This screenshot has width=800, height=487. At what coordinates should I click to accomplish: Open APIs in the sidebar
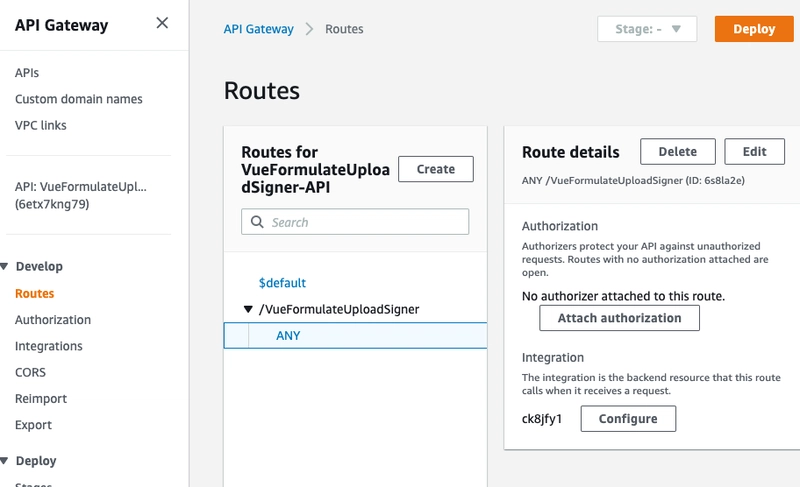27,73
